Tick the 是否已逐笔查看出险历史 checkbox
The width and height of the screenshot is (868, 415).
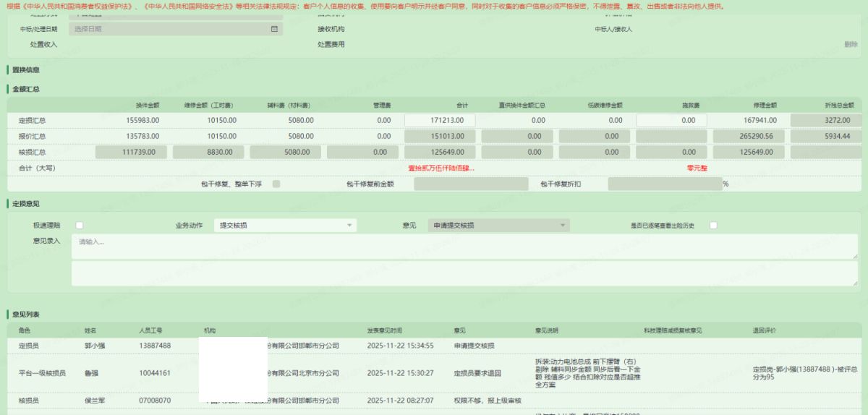tap(713, 226)
